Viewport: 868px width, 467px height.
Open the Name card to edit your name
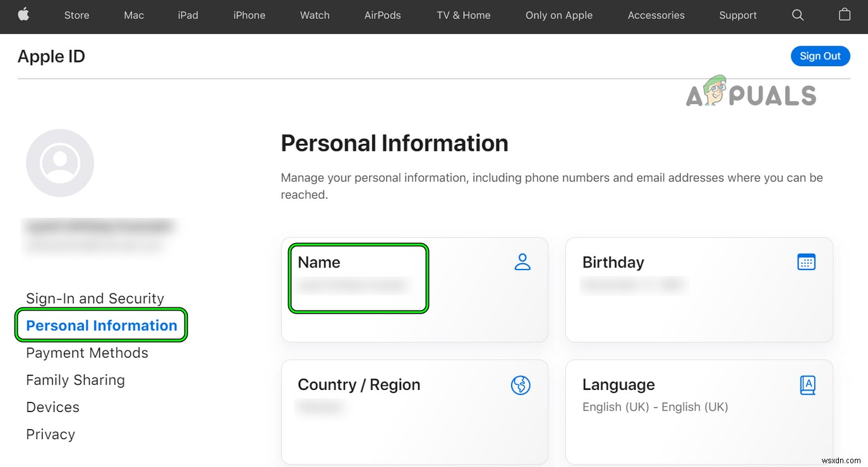coord(358,278)
